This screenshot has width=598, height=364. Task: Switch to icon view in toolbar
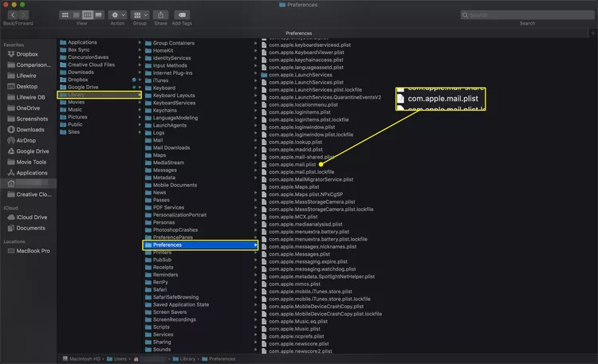pyautogui.click(x=65, y=15)
